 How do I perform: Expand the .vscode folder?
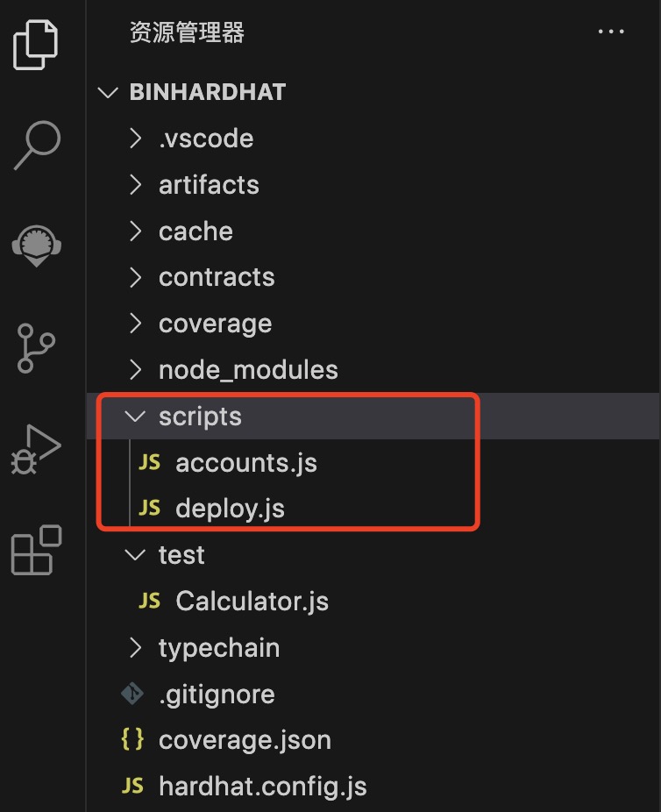[206, 139]
